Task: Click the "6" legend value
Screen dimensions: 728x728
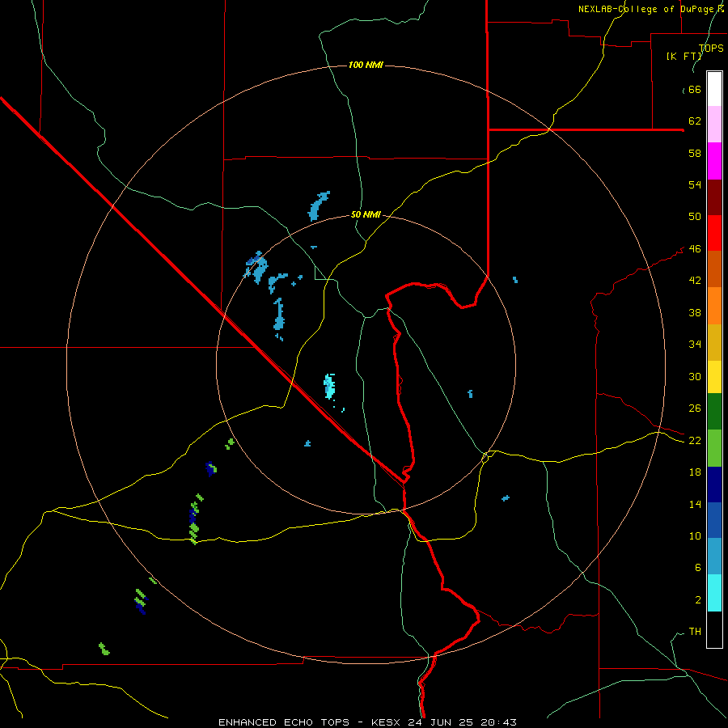Action: point(698,567)
